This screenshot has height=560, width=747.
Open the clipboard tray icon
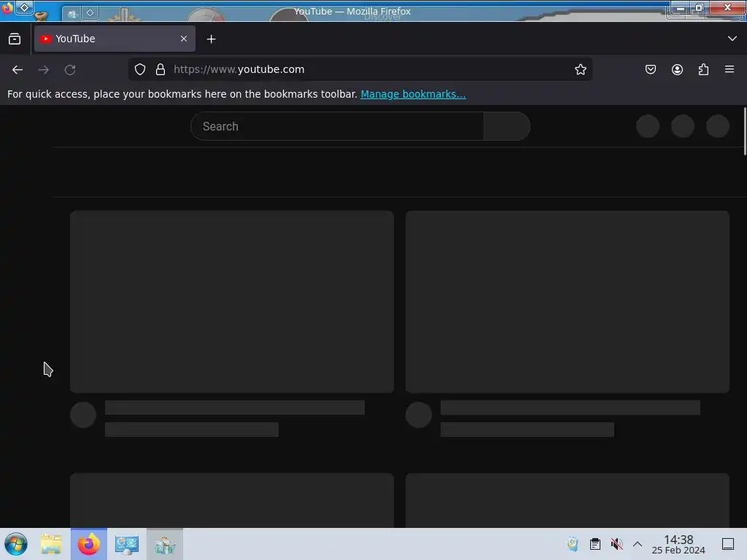pyautogui.click(x=595, y=544)
